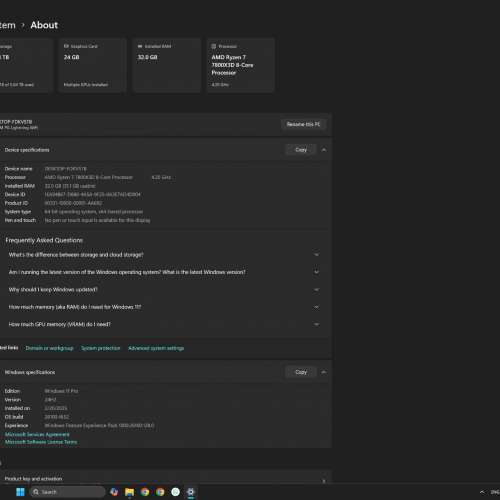500x500 pixels.
Task: Click the magnifier icon in taskbar search
Action: pyautogui.click(x=36, y=492)
